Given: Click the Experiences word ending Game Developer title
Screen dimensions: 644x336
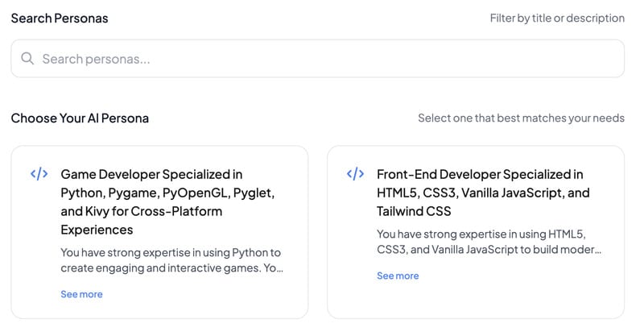Looking at the screenshot, I should [x=97, y=230].
